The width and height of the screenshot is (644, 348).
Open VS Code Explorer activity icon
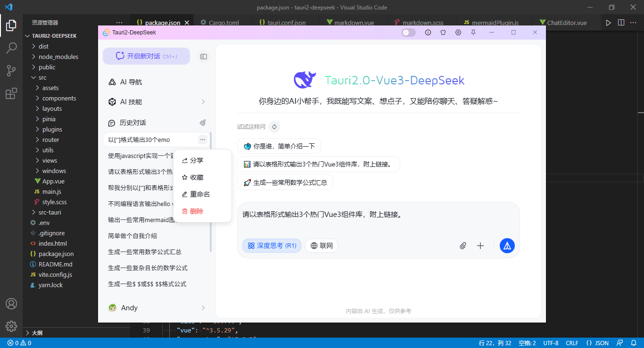[11, 25]
